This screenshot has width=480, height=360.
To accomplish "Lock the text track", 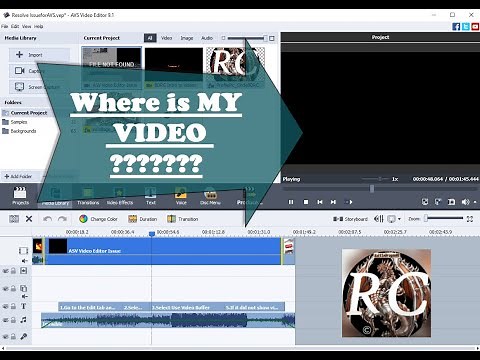I will pyautogui.click(x=13, y=306).
